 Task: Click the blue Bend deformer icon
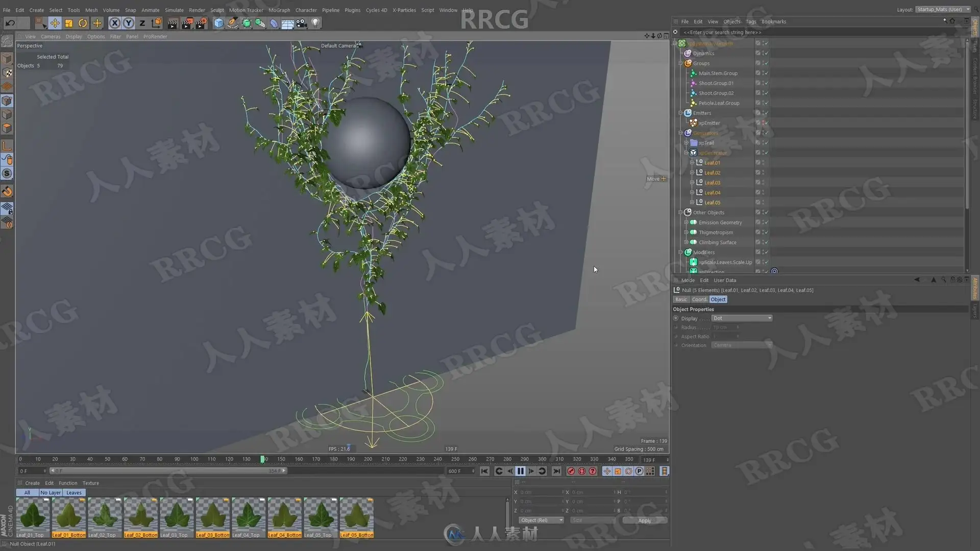(274, 23)
